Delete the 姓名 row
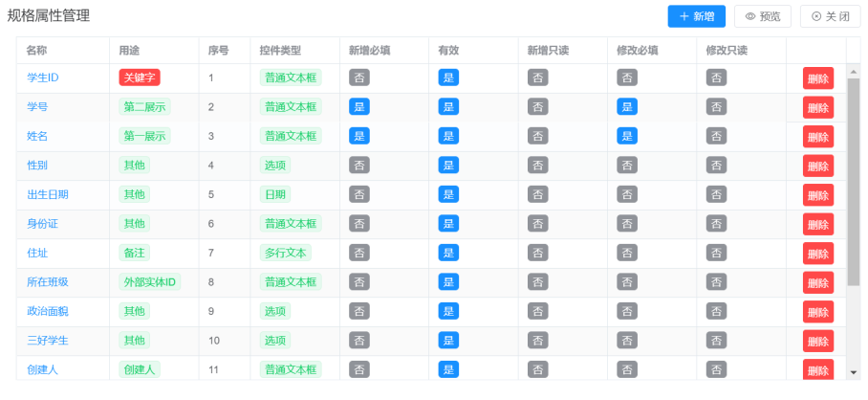 (818, 136)
